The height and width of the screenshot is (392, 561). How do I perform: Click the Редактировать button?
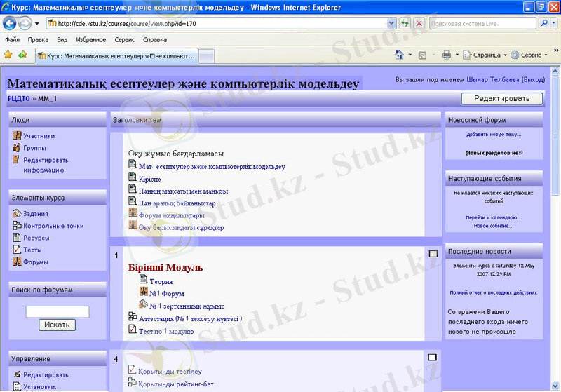(x=501, y=98)
